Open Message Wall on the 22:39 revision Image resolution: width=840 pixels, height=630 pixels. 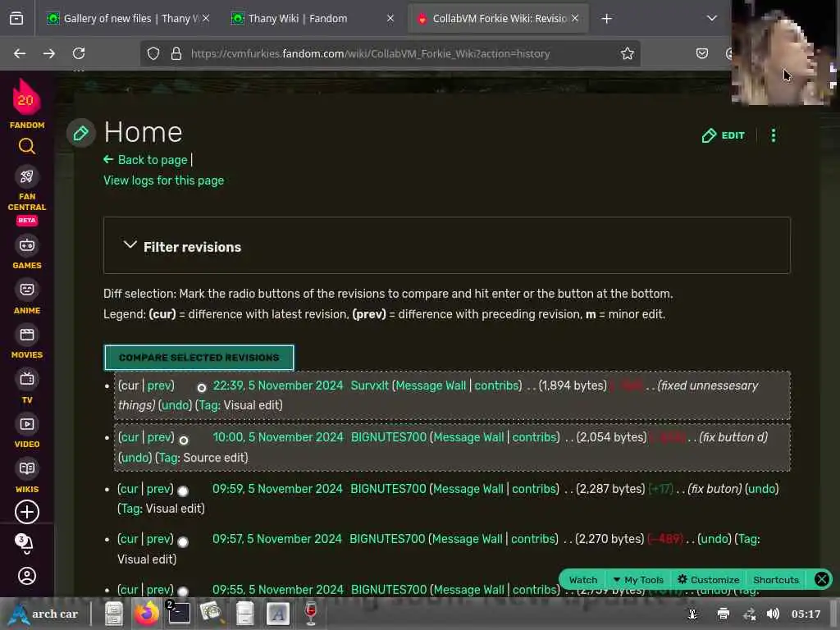pyautogui.click(x=431, y=386)
